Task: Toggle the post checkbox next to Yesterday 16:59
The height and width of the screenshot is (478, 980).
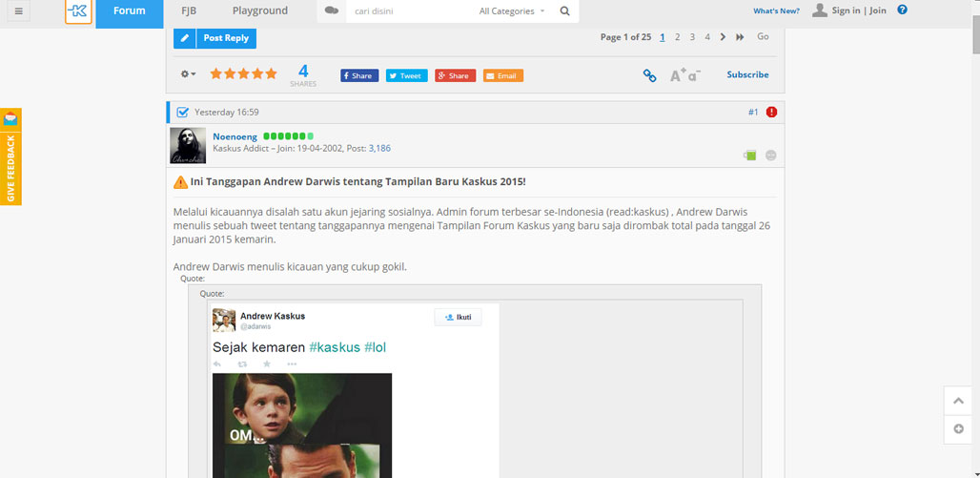Action: (182, 113)
